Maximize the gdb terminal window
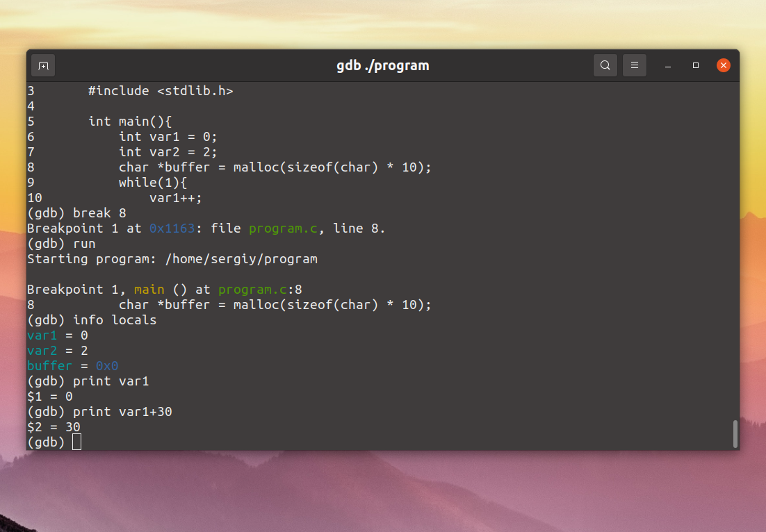Screen dimensions: 766x532 (696, 65)
